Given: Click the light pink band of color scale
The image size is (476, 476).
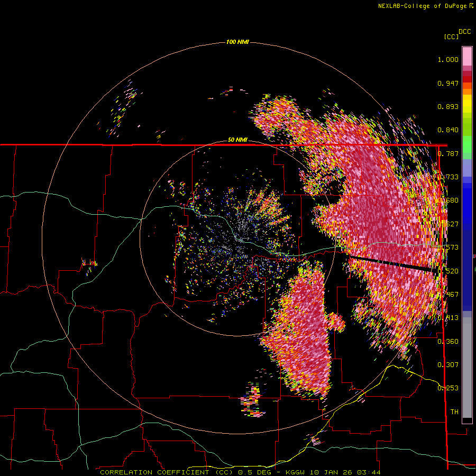Looking at the screenshot, I should (x=467, y=57).
